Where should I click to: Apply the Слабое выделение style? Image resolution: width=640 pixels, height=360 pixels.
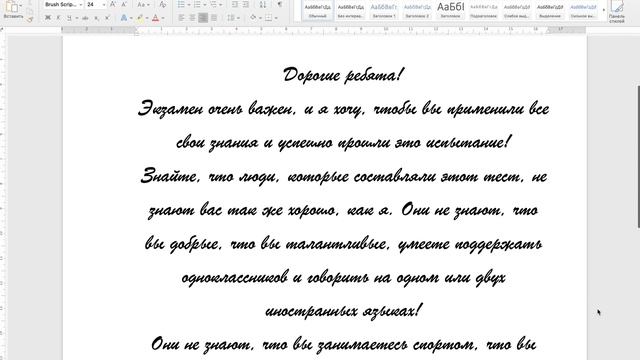click(x=516, y=11)
